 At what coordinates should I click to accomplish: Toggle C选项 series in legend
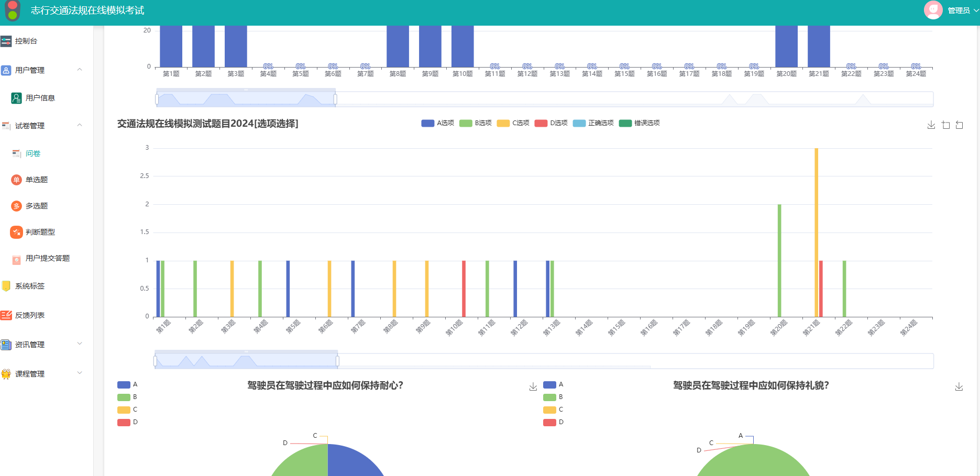pyautogui.click(x=513, y=123)
